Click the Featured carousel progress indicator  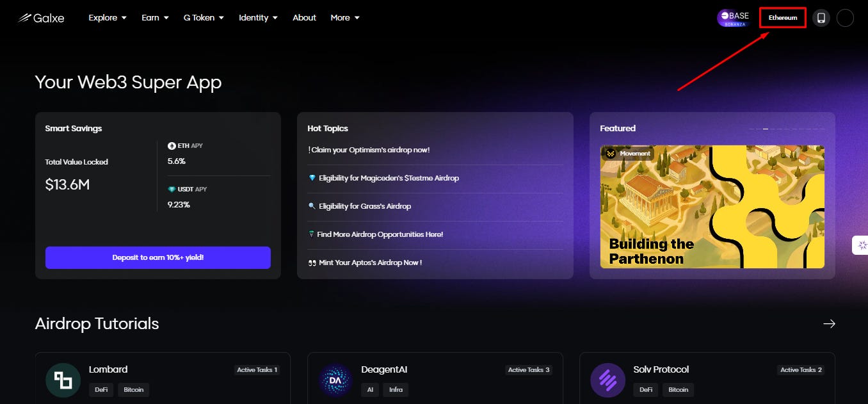click(787, 129)
